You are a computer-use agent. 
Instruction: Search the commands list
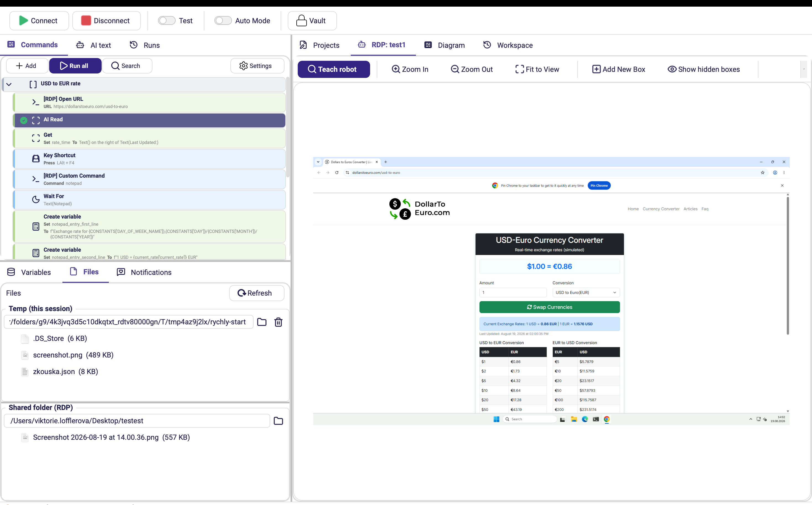(x=127, y=66)
